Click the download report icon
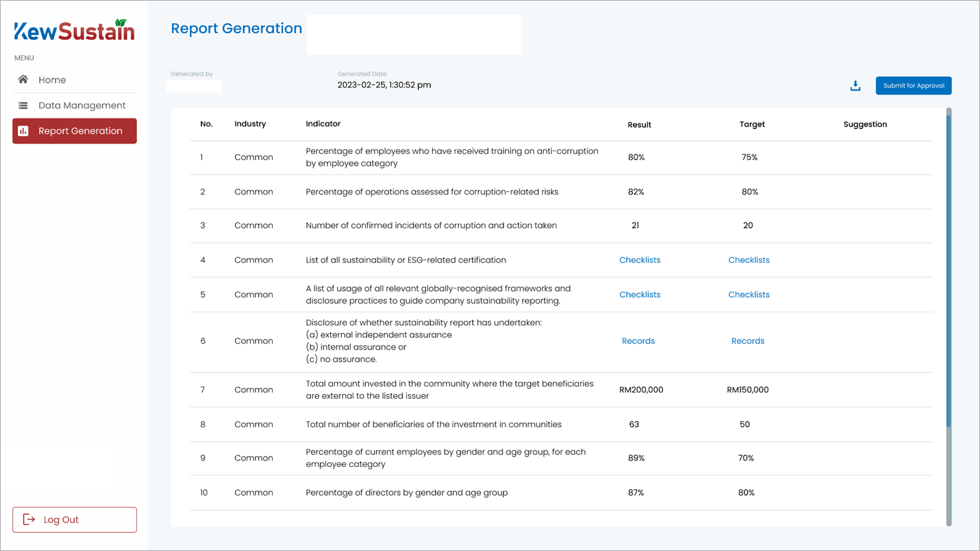980x551 pixels. [x=855, y=85]
